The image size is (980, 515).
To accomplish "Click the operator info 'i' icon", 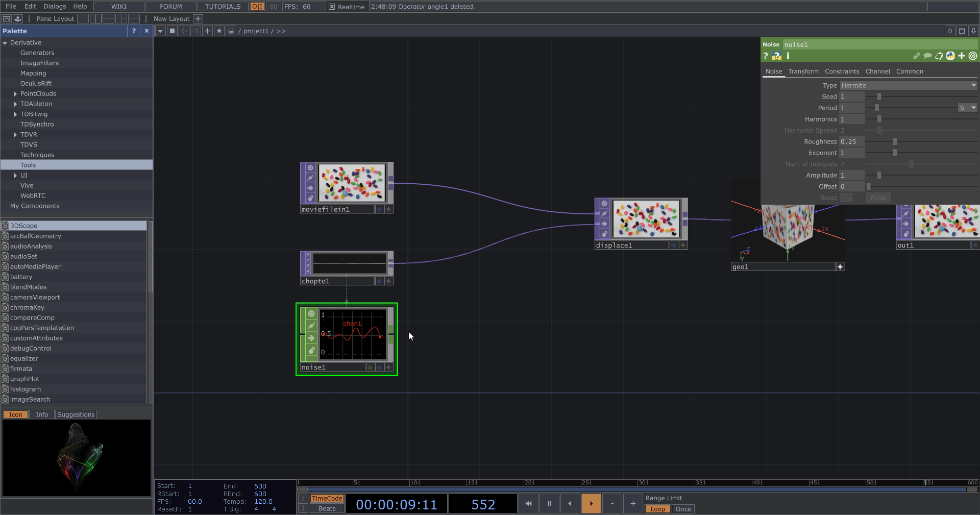I will click(788, 56).
